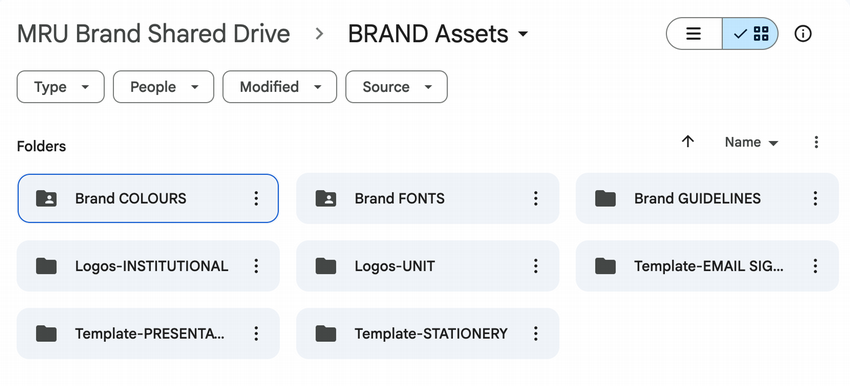
Task: Select the Brand COLOURS folder name
Action: 131,198
